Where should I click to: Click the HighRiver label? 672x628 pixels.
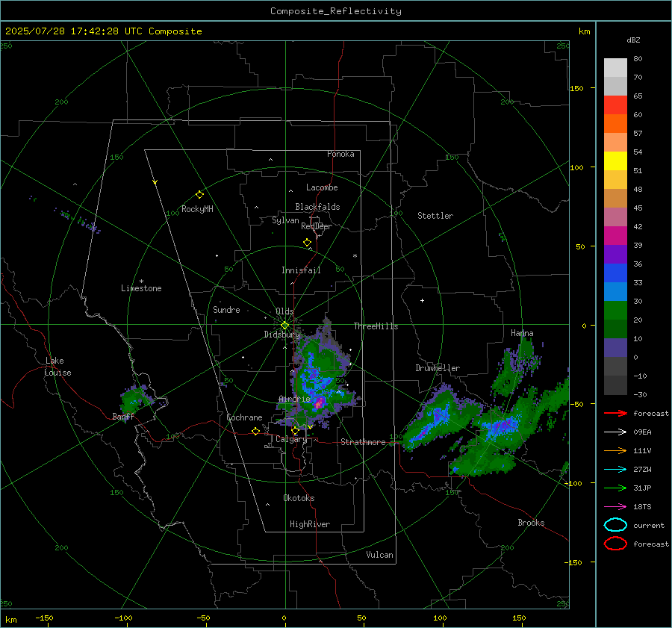[x=310, y=524]
